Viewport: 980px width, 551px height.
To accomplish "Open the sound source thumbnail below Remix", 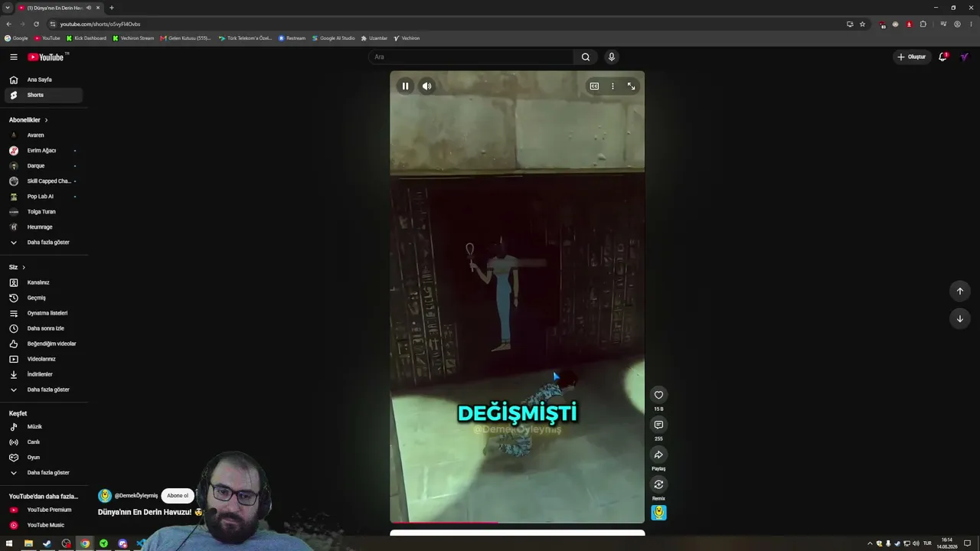I will click(x=658, y=513).
